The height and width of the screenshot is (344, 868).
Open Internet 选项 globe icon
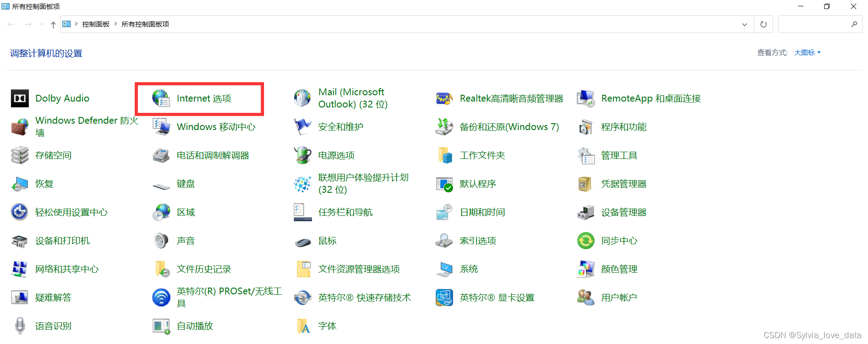point(161,98)
